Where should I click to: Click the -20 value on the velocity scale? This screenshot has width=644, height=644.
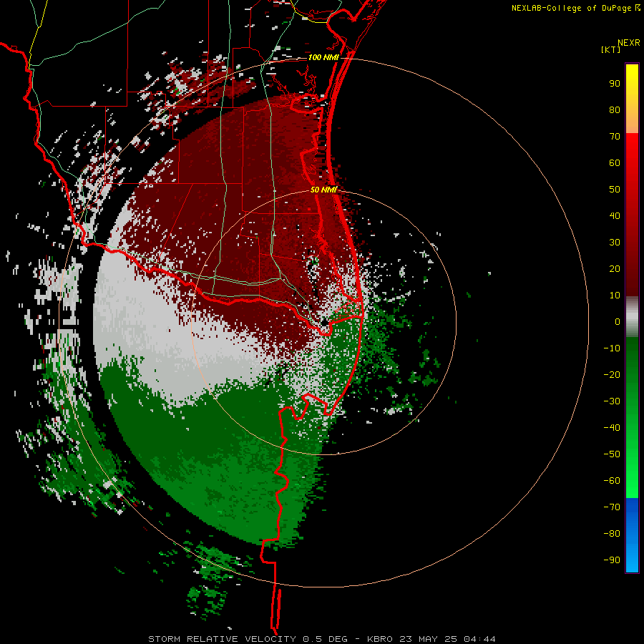[612, 375]
